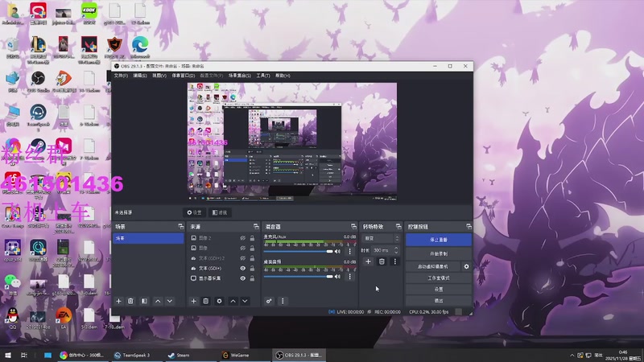
Task: Open virtual camera settings gear icon
Action: click(x=467, y=266)
